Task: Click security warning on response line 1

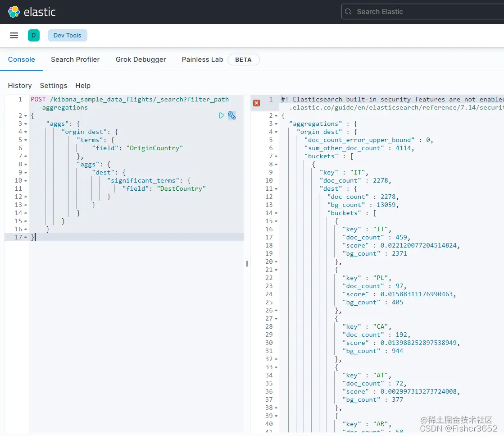Action: pyautogui.click(x=392, y=103)
